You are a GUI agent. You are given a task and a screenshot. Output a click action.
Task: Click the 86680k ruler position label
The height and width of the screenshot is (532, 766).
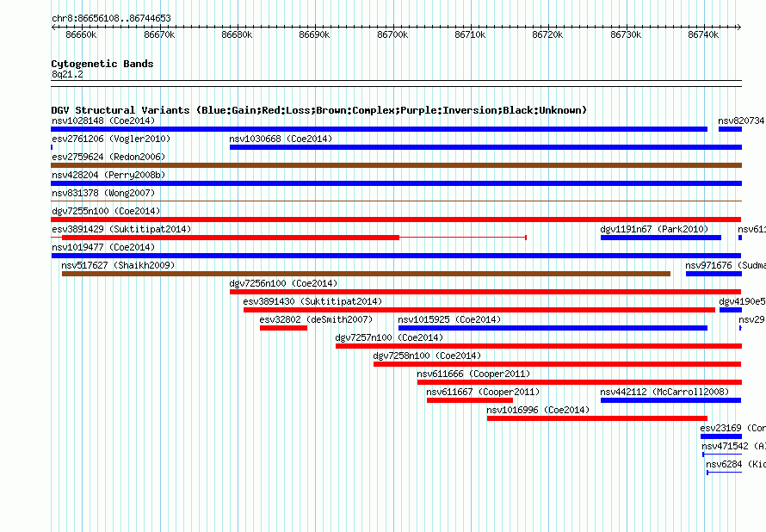[x=237, y=34]
